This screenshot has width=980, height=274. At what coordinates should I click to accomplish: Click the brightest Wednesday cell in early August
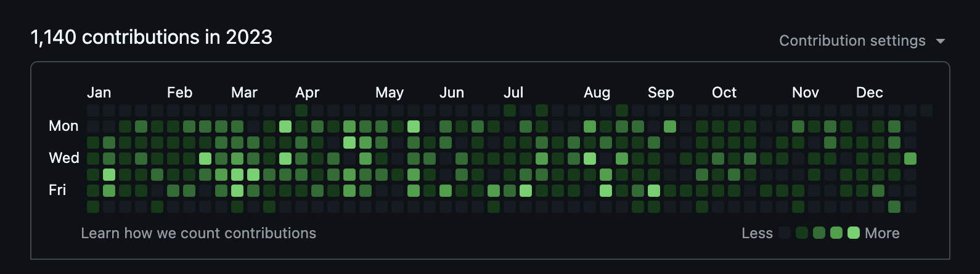pos(590,159)
